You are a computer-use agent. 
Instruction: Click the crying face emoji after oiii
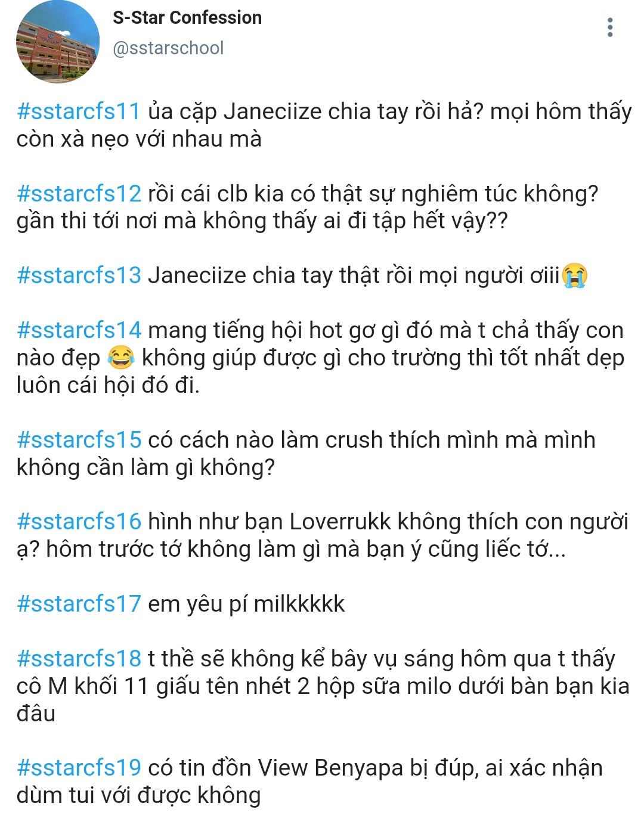click(x=575, y=276)
